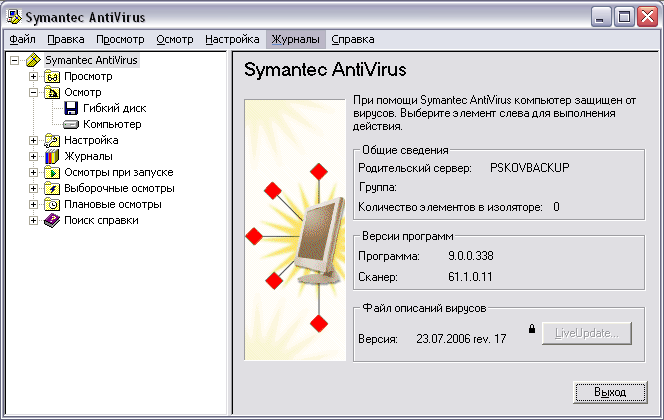The width and height of the screenshot is (664, 420).
Task: Open the Просмотр menu in the menu bar
Action: (120, 39)
